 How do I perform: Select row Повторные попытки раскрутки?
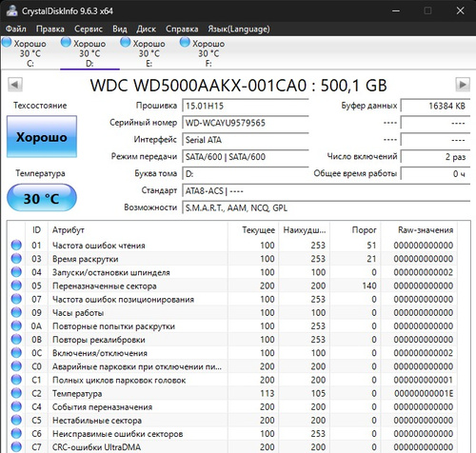coord(232,325)
